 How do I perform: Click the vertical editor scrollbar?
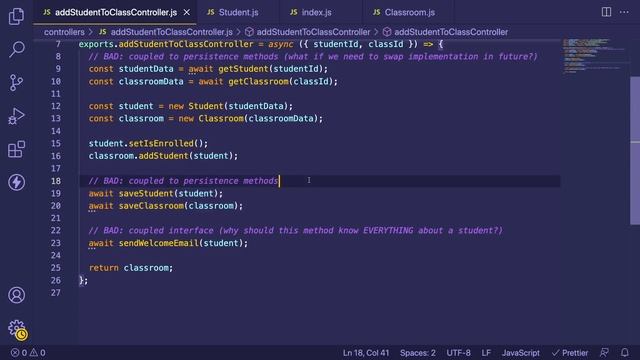point(635,150)
